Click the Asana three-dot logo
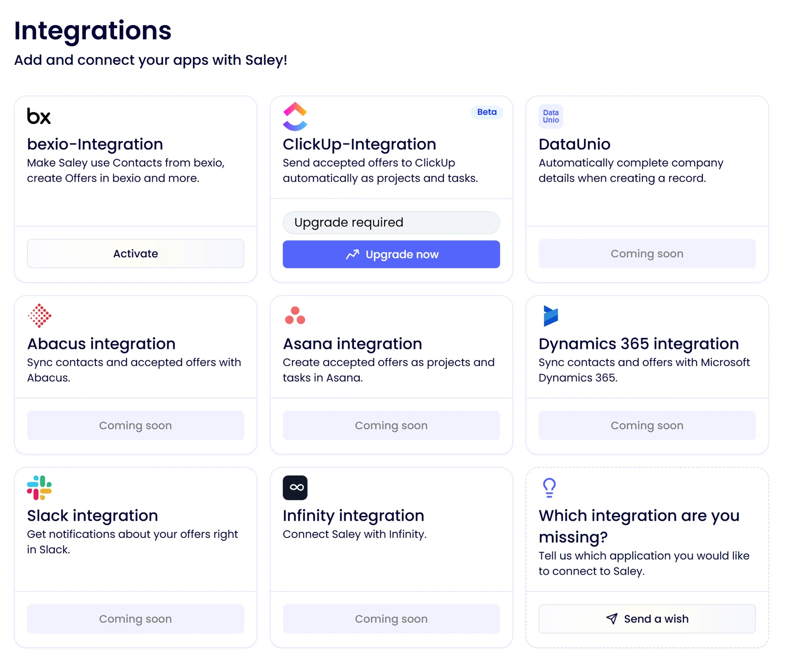 pyautogui.click(x=295, y=315)
